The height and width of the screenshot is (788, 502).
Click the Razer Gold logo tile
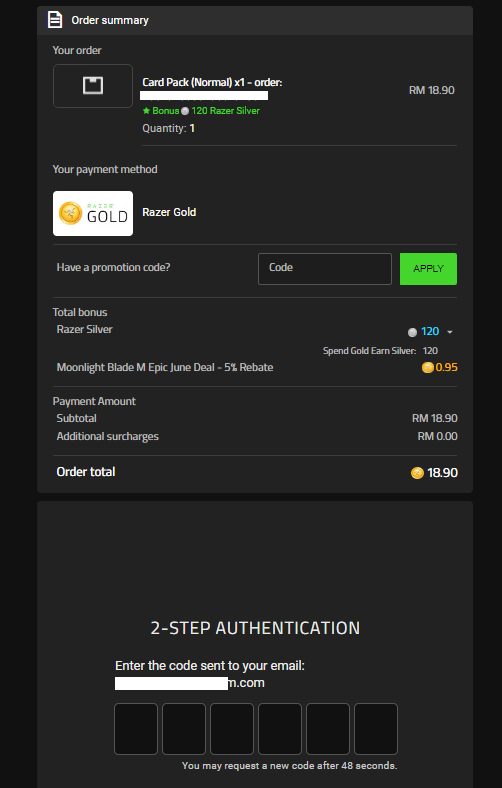(93, 213)
